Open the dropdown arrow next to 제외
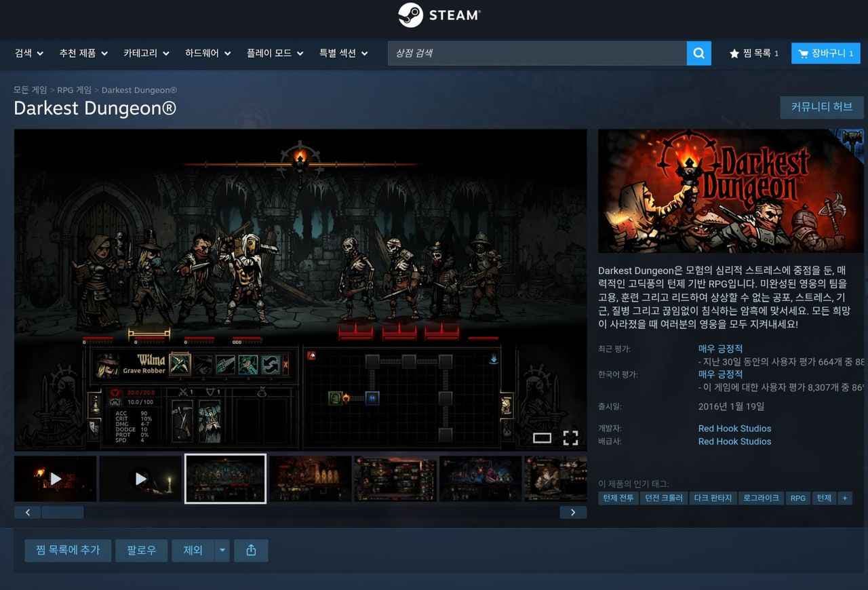868x590 pixels. pos(222,551)
